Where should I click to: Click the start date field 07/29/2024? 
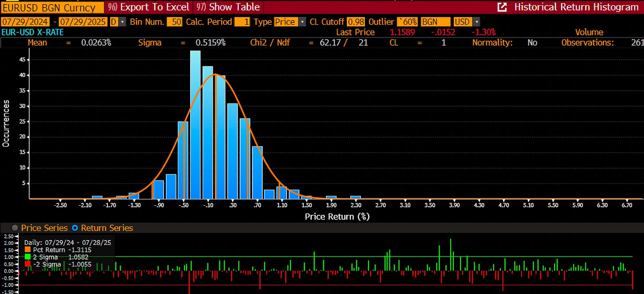tap(25, 22)
